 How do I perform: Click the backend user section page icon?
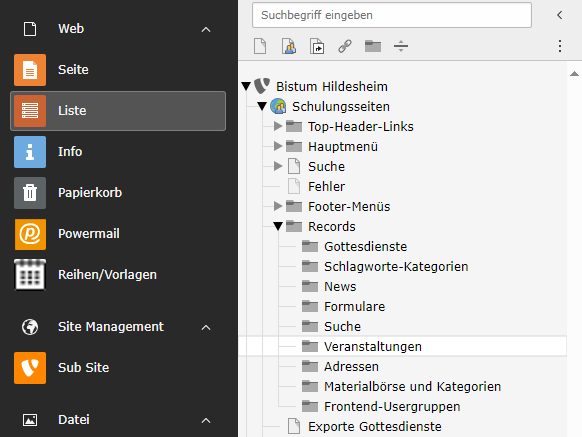coord(289,46)
